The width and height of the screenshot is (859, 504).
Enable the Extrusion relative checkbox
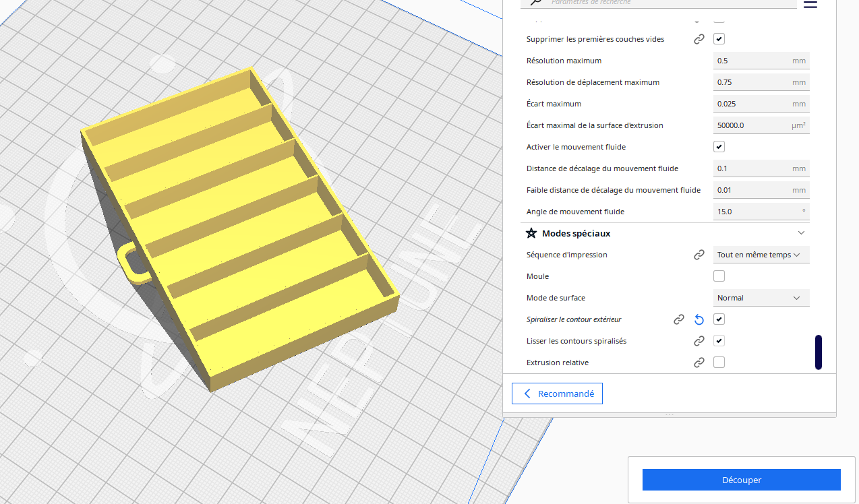tap(719, 363)
